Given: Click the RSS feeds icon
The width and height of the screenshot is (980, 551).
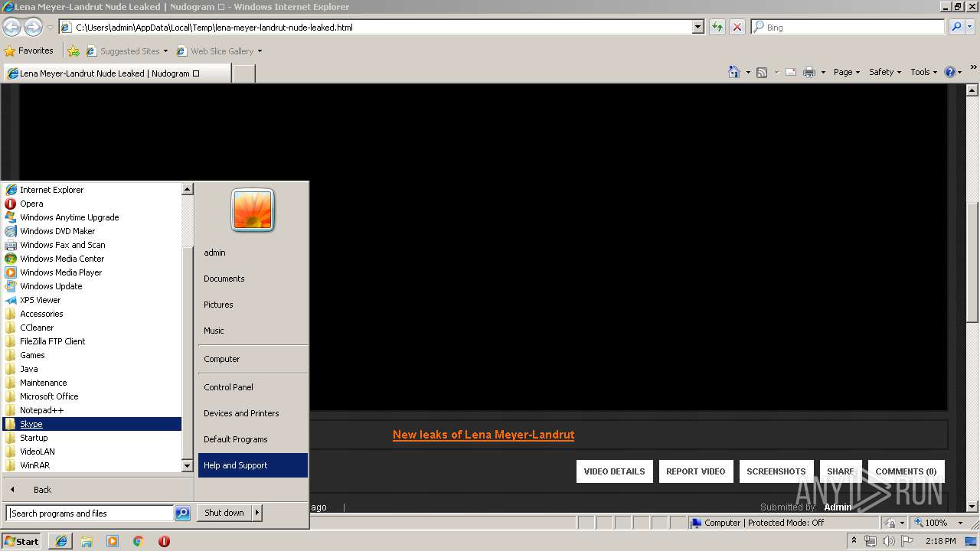Looking at the screenshot, I should 762,72.
